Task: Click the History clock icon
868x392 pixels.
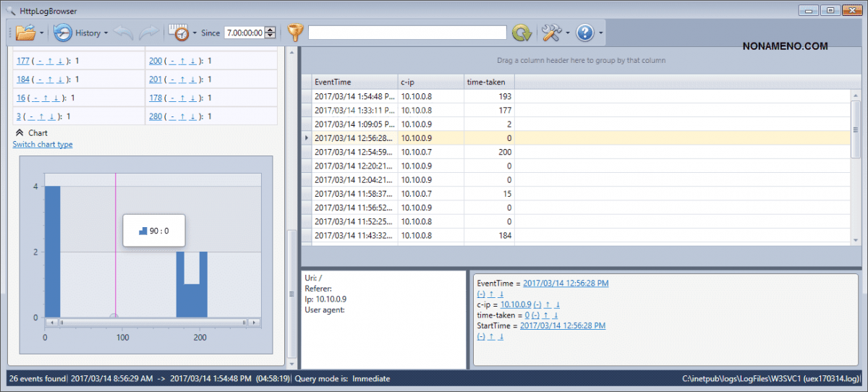Action: tap(63, 33)
